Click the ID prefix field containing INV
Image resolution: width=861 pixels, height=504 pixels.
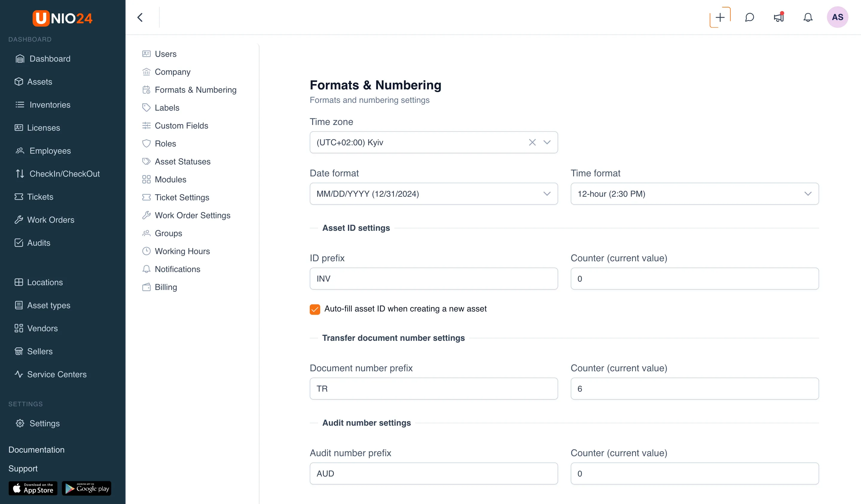pos(433,279)
